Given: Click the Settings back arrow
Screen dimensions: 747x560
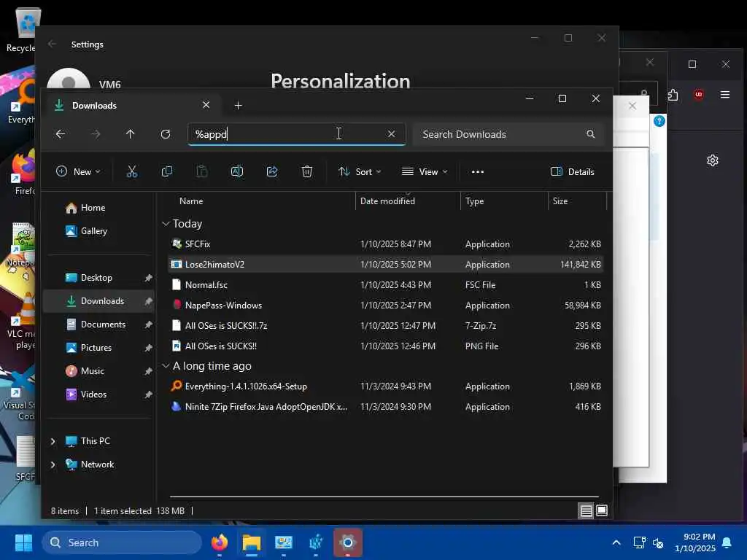Looking at the screenshot, I should point(52,44).
